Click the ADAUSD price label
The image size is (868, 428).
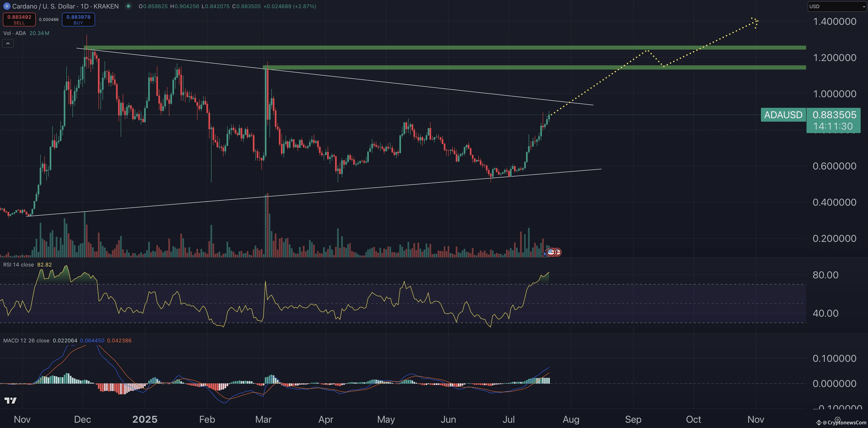click(x=783, y=115)
